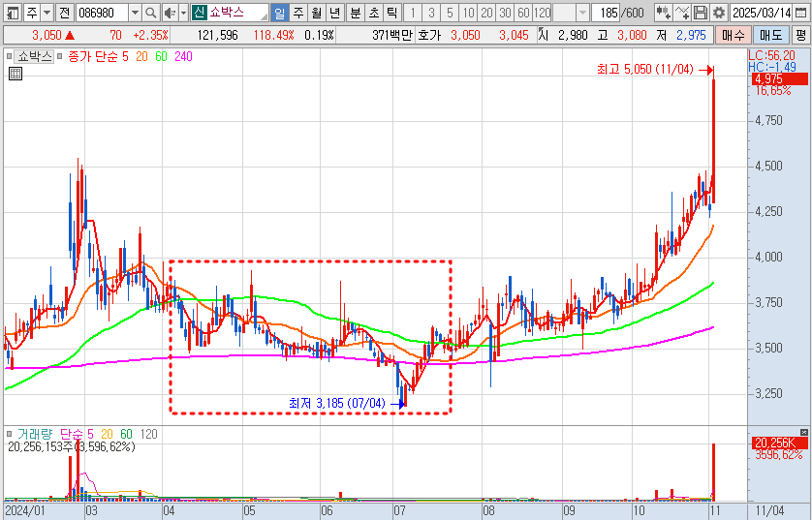Open the calendar date picker icon

(800, 13)
